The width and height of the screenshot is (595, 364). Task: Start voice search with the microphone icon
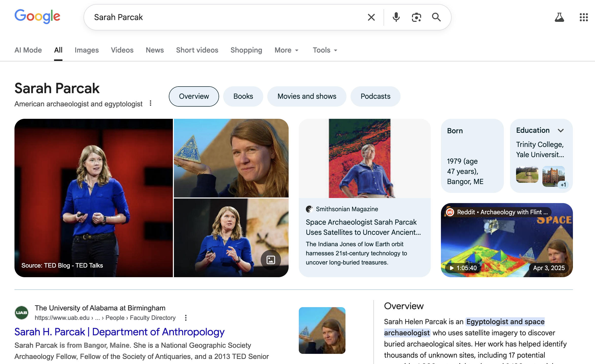click(396, 17)
